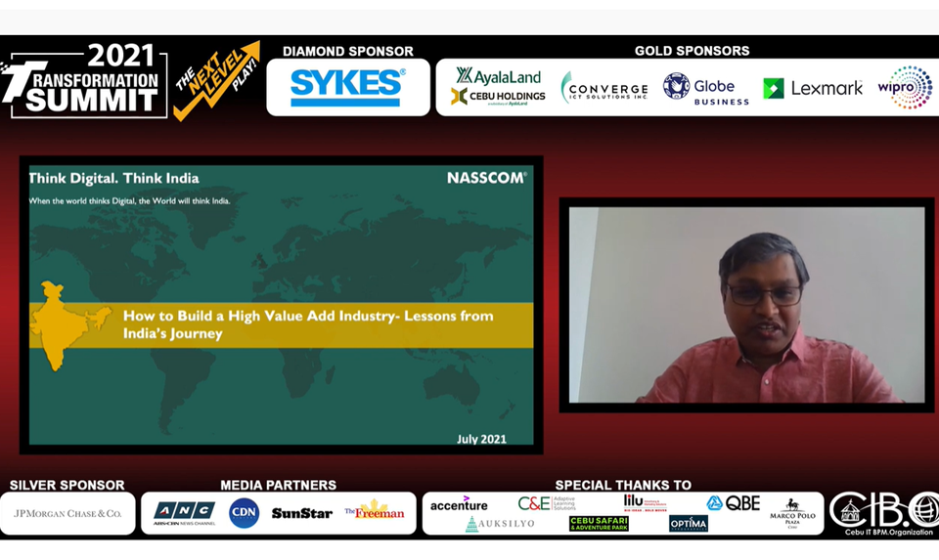This screenshot has height=560, width=939.
Task: Click the Cebu Safari & Adventure Park logo
Action: pos(599,524)
